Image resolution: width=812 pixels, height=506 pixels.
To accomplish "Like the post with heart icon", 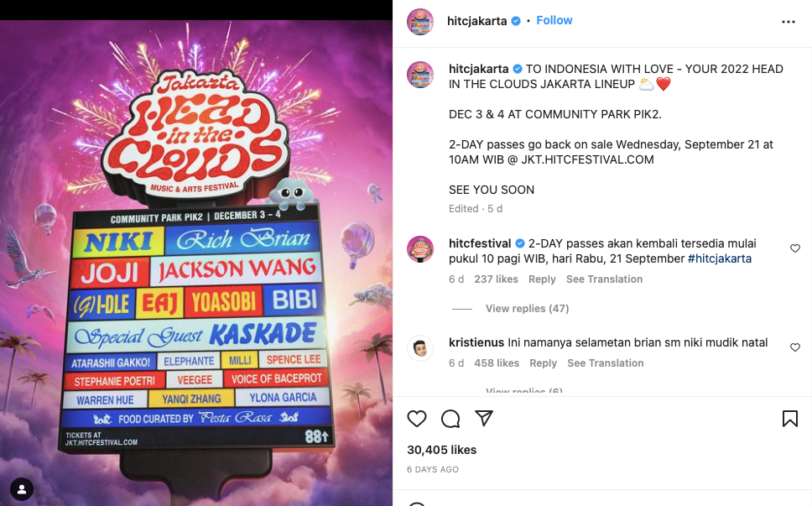I will (x=416, y=419).
